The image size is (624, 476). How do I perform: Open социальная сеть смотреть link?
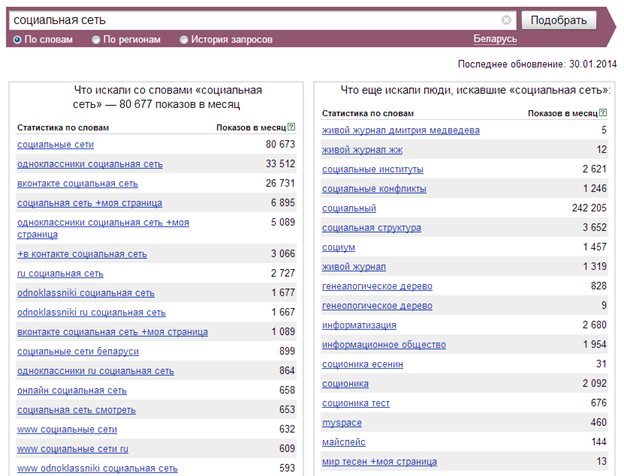76,410
